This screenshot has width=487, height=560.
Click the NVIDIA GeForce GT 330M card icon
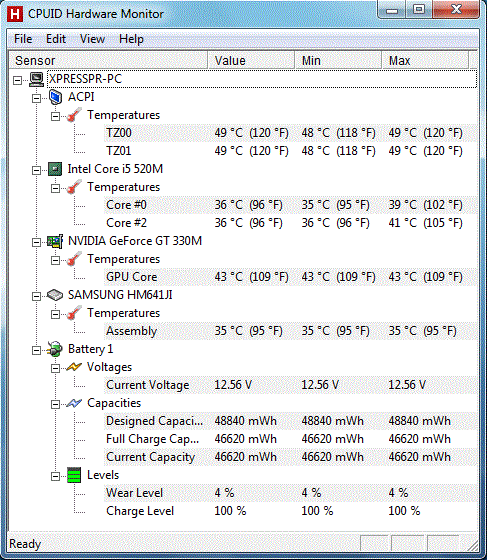tap(55, 241)
